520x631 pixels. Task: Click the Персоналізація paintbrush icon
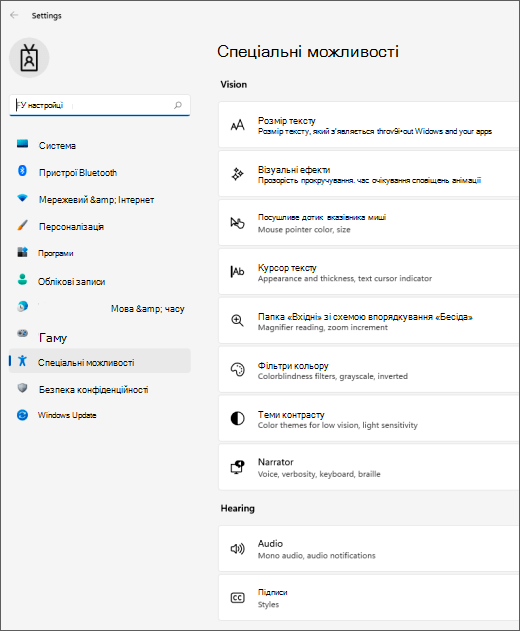[x=23, y=225]
